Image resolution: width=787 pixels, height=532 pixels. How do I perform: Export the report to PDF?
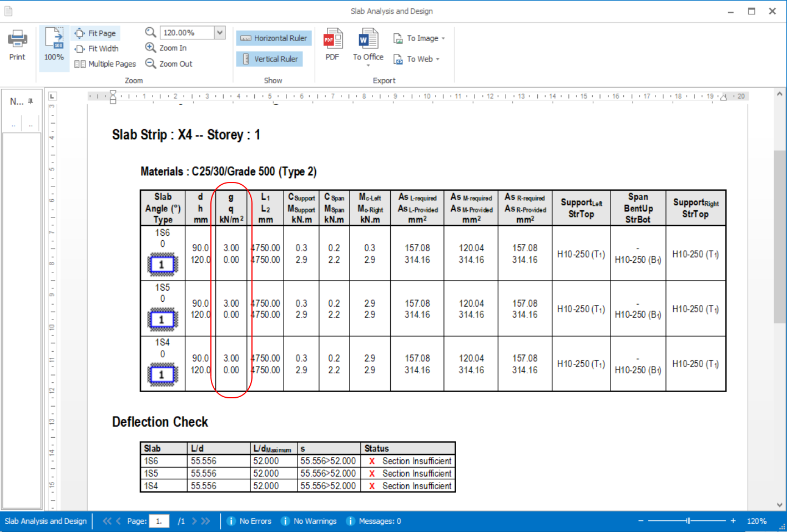pos(332,44)
